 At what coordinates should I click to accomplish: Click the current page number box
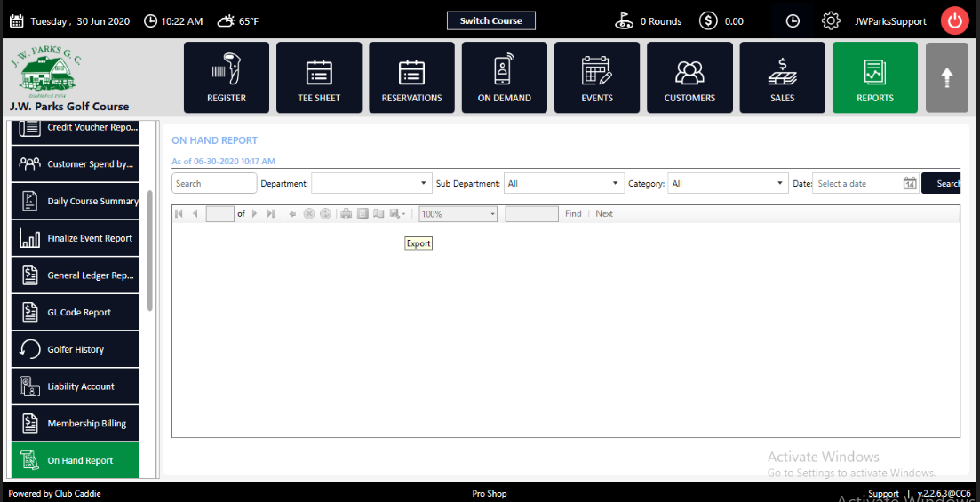coord(219,214)
